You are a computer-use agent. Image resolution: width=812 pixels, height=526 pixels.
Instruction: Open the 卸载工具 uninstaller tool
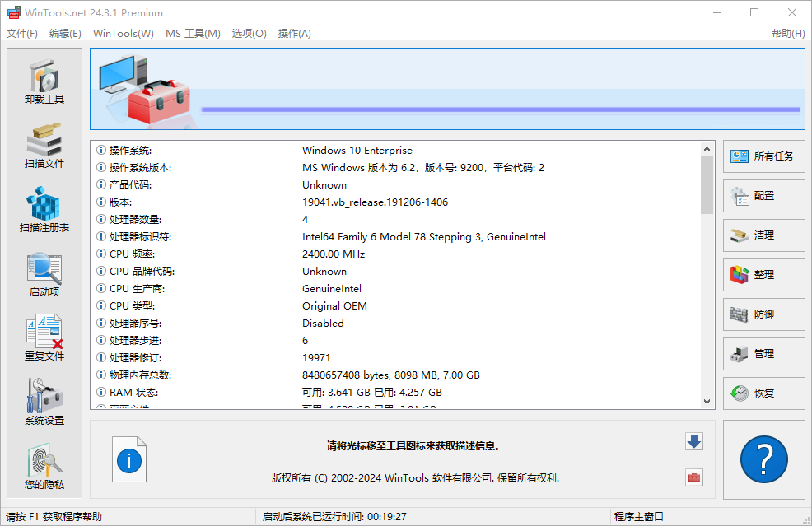click(44, 81)
